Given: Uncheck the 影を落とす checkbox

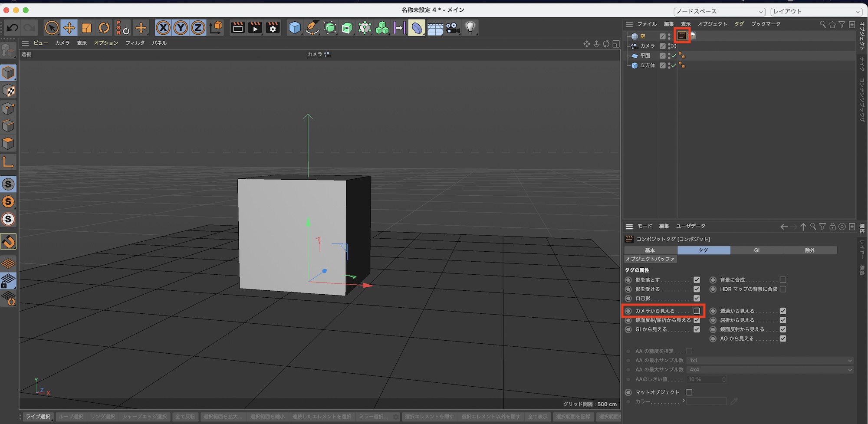Looking at the screenshot, I should [697, 280].
